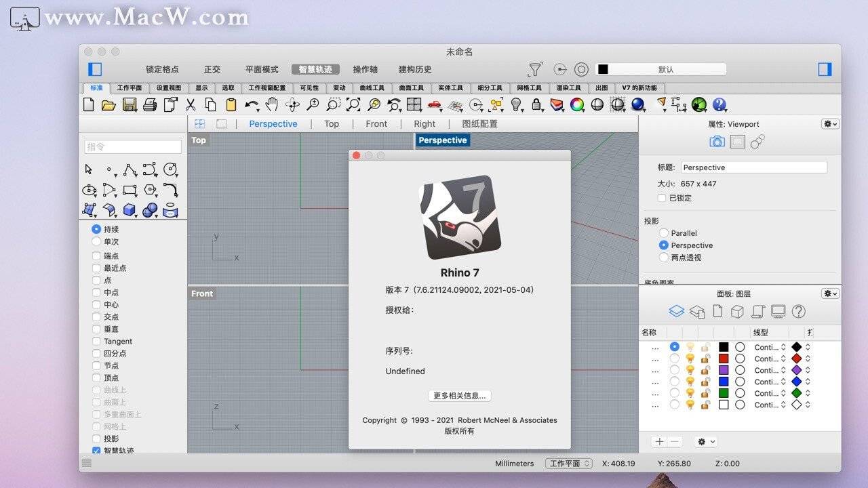The image size is (868, 488).
Task: Select the Circle tool in sidebar
Action: (x=170, y=169)
